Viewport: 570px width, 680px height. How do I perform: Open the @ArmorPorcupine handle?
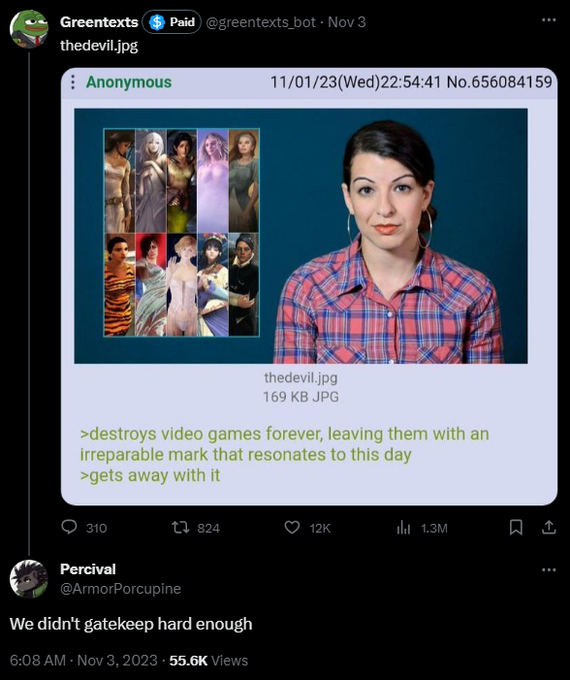(120, 588)
